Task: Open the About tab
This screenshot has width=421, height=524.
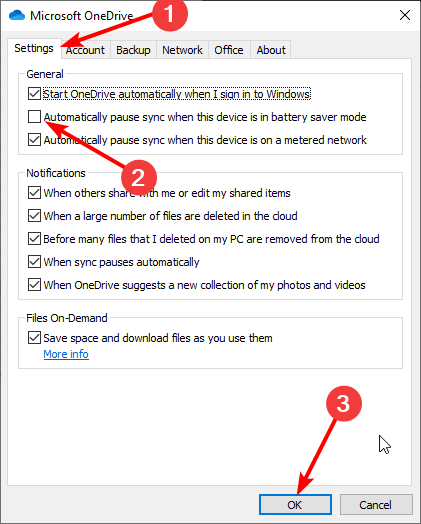Action: [271, 50]
